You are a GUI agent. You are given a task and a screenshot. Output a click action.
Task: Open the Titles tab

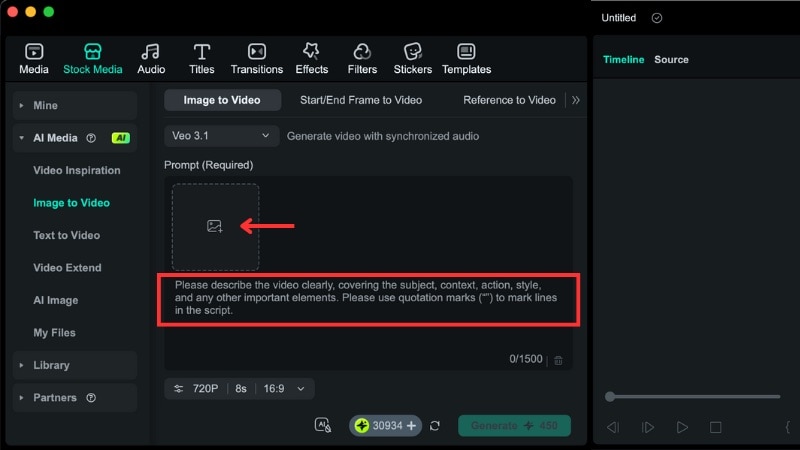pos(202,59)
